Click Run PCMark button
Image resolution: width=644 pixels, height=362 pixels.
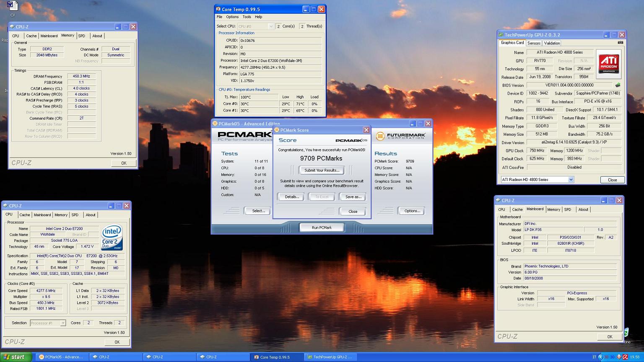click(x=322, y=228)
